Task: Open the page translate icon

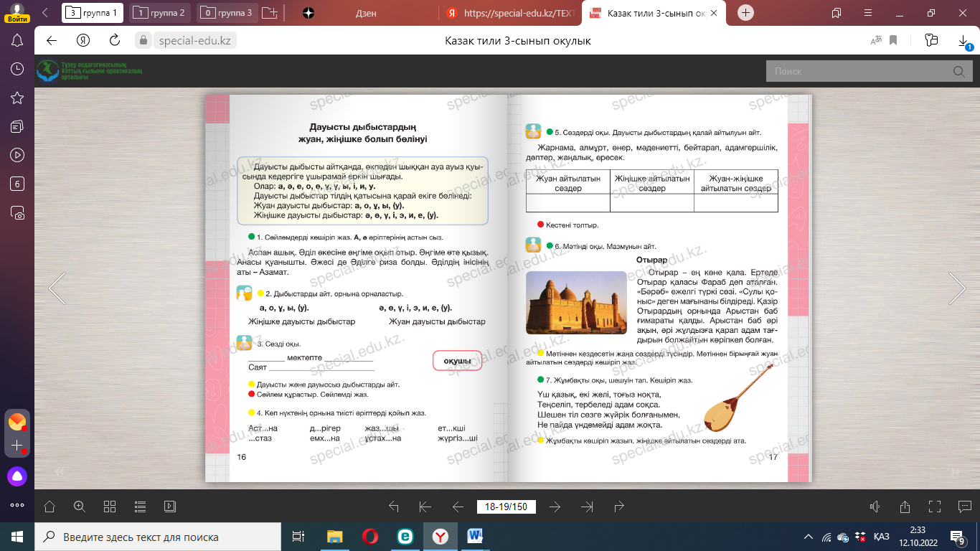Action: pyautogui.click(x=876, y=41)
